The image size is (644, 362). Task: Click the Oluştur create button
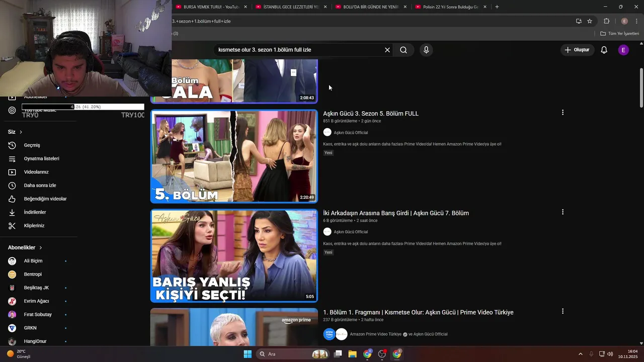[x=577, y=50]
